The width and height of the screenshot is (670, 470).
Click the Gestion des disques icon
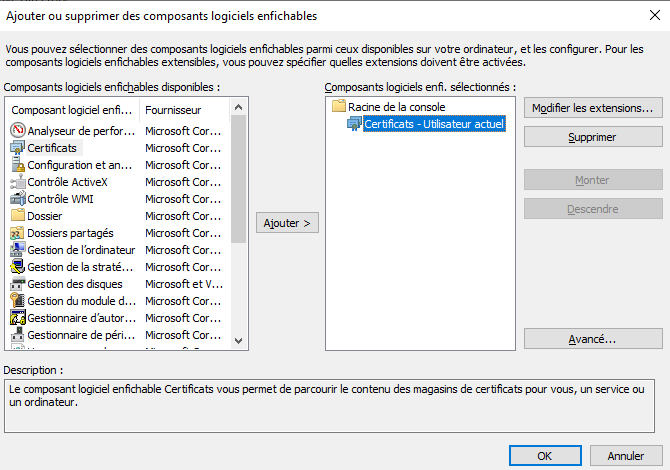coord(18,284)
